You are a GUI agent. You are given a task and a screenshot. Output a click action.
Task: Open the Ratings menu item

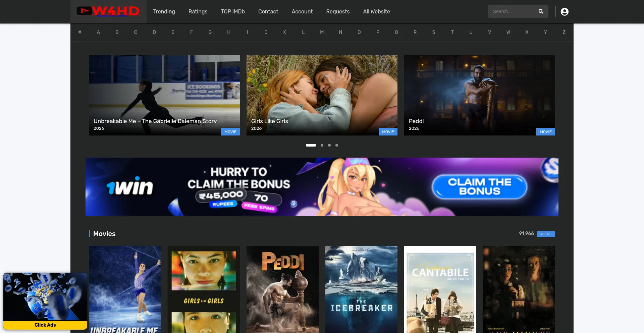198,11
